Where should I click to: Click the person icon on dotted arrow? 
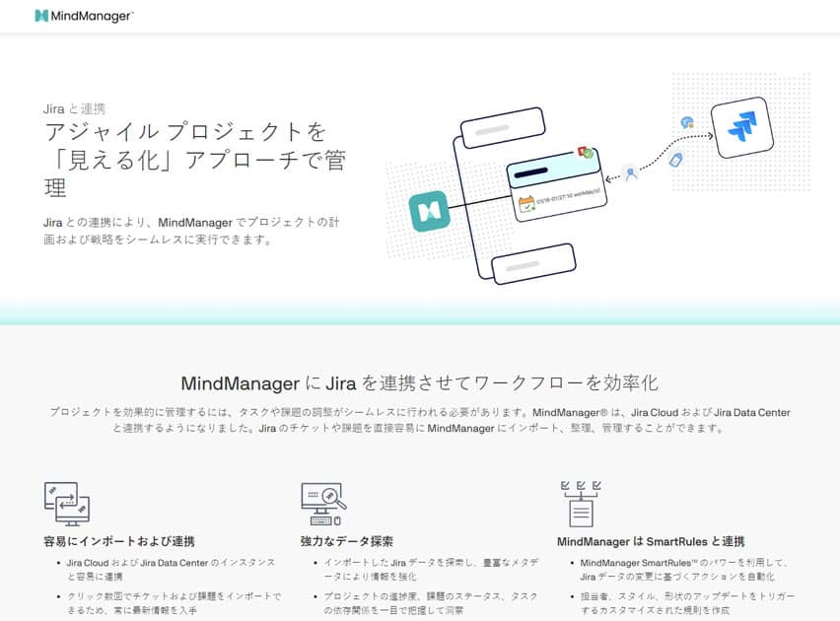631,173
